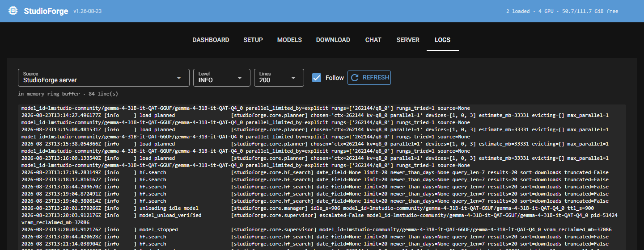
Task: Click the 13:19:04 hf.search log entry
Action: pyautogui.click(x=315, y=194)
